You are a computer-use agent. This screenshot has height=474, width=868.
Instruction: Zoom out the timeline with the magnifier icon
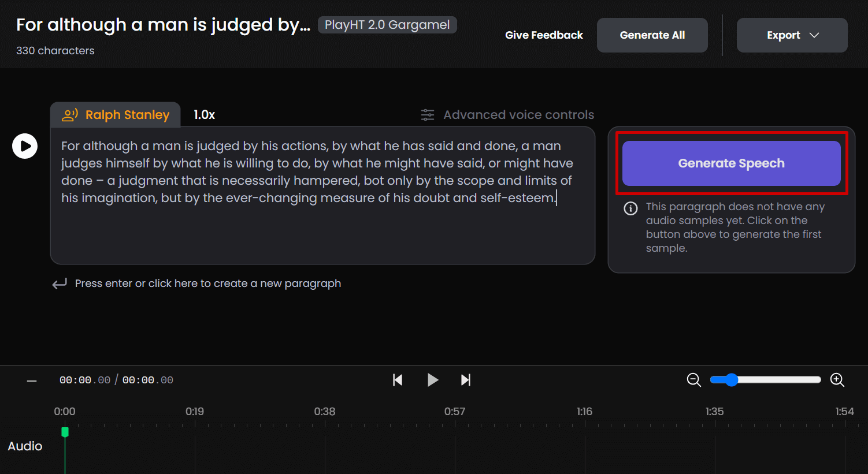click(693, 380)
